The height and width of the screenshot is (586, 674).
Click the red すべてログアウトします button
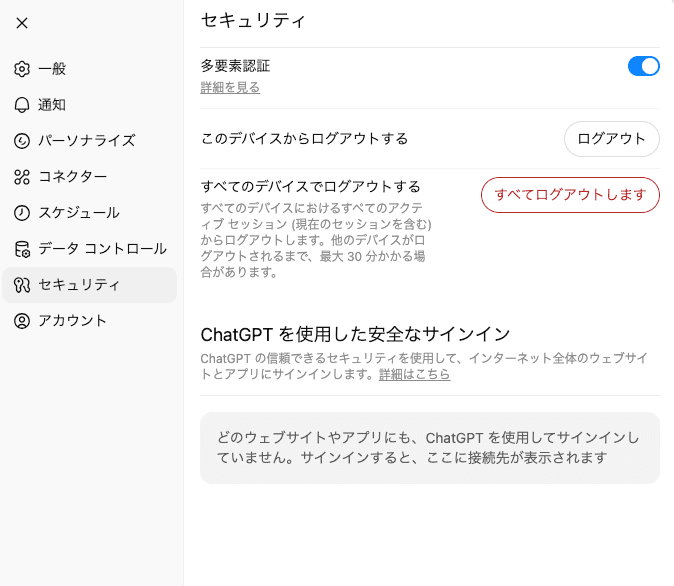(570, 195)
